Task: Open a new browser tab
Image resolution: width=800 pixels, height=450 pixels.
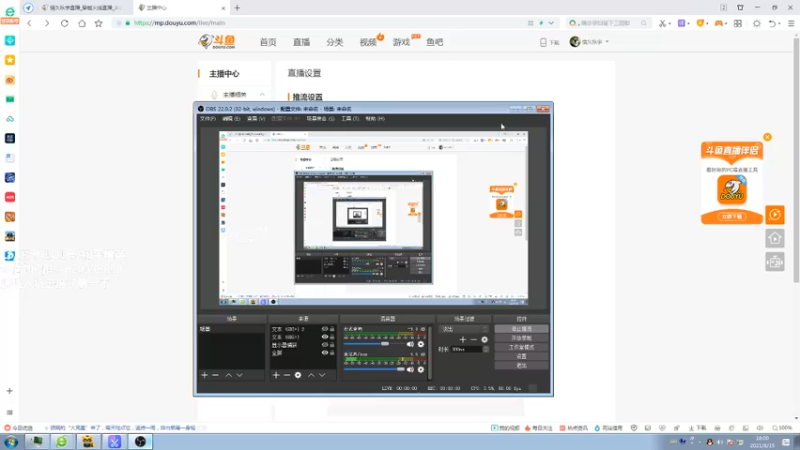Action: [237, 8]
